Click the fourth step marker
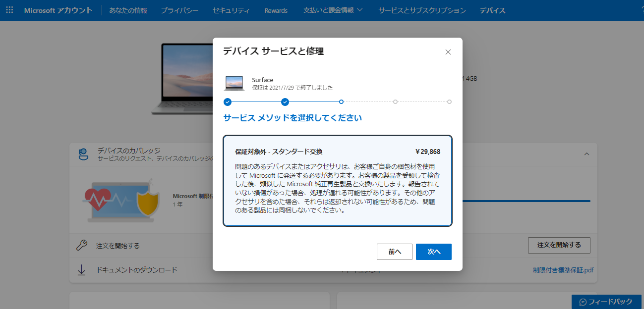Image resolution: width=644 pixels, height=310 pixels. 395,102
